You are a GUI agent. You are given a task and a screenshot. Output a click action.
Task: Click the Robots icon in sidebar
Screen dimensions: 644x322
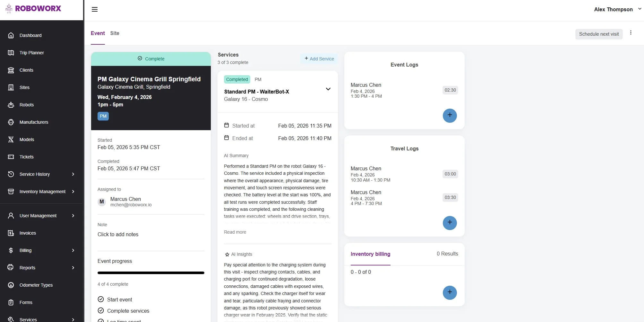(x=11, y=105)
